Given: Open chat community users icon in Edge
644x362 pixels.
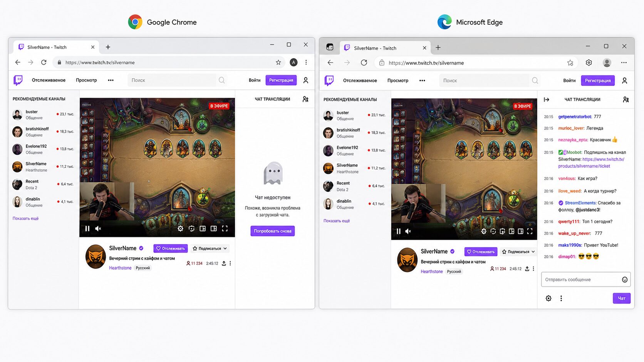Looking at the screenshot, I should tap(626, 100).
